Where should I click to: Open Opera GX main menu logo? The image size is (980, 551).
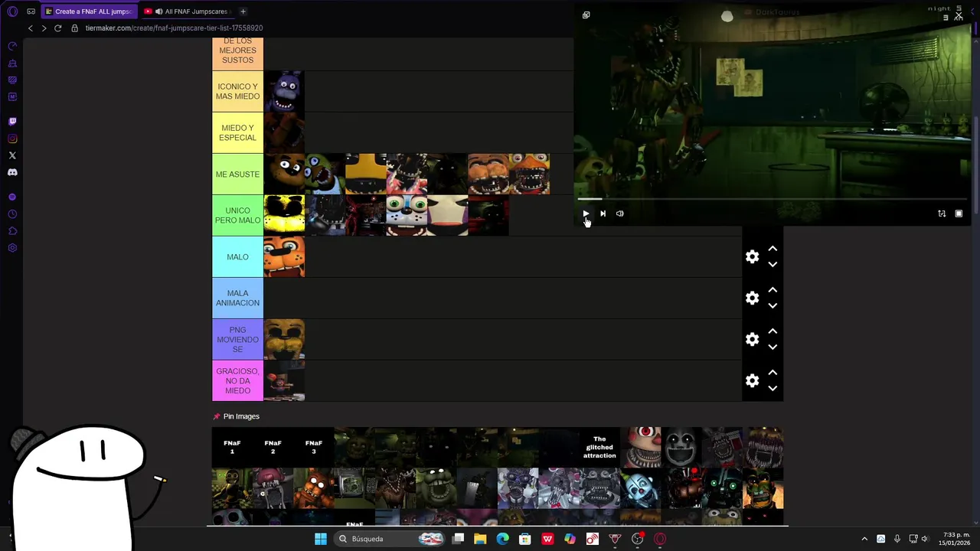(12, 11)
